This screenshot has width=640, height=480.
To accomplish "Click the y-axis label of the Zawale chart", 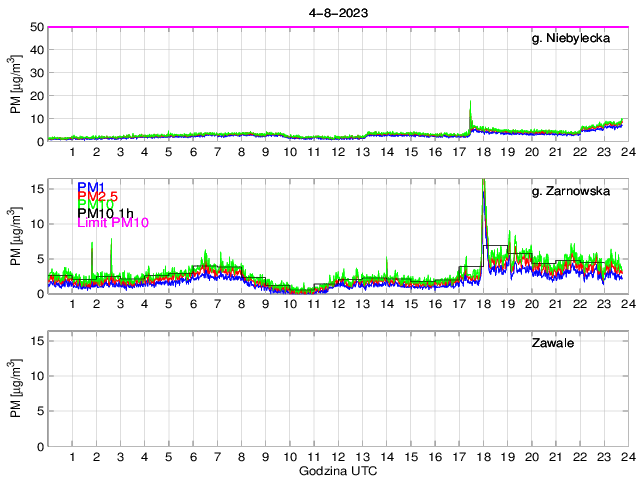I will pos(17,390).
